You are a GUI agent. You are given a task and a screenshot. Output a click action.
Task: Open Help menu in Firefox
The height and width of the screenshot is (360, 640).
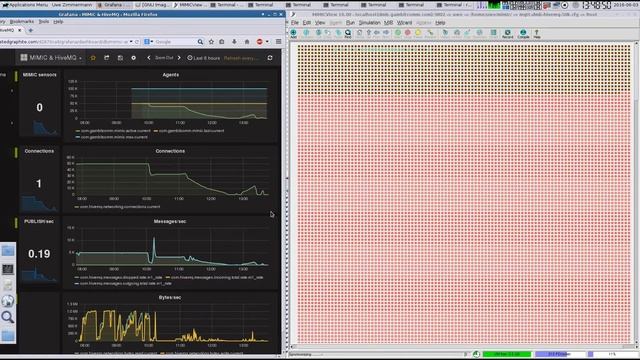(x=58, y=22)
